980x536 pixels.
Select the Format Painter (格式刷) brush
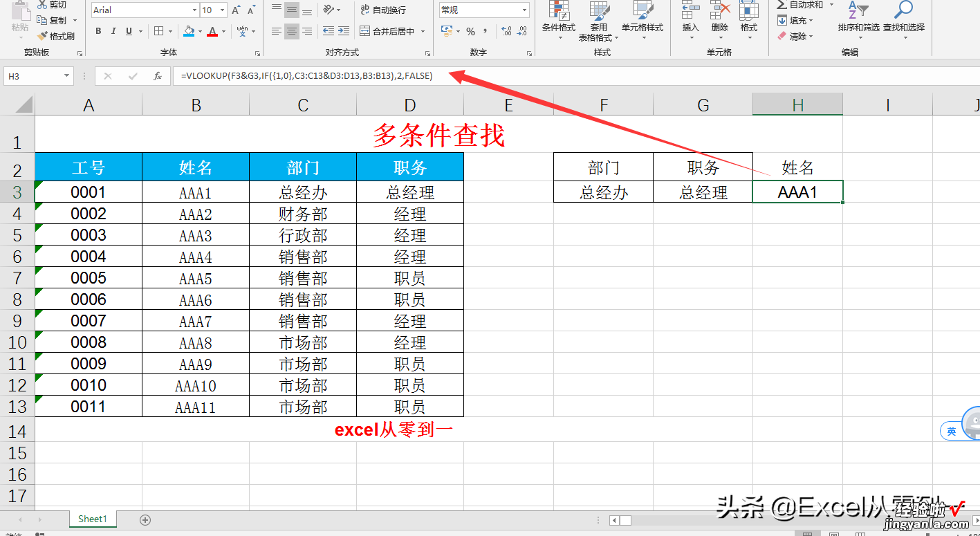43,36
